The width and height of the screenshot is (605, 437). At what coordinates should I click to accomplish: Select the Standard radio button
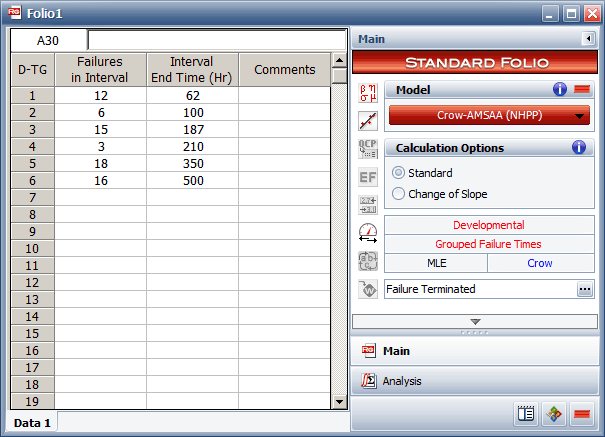point(399,173)
